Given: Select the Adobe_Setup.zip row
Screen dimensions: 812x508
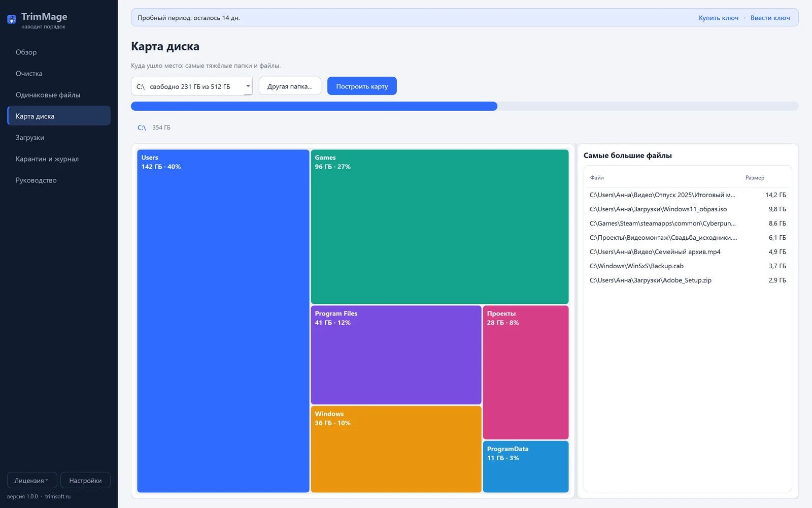Looking at the screenshot, I should (688, 280).
